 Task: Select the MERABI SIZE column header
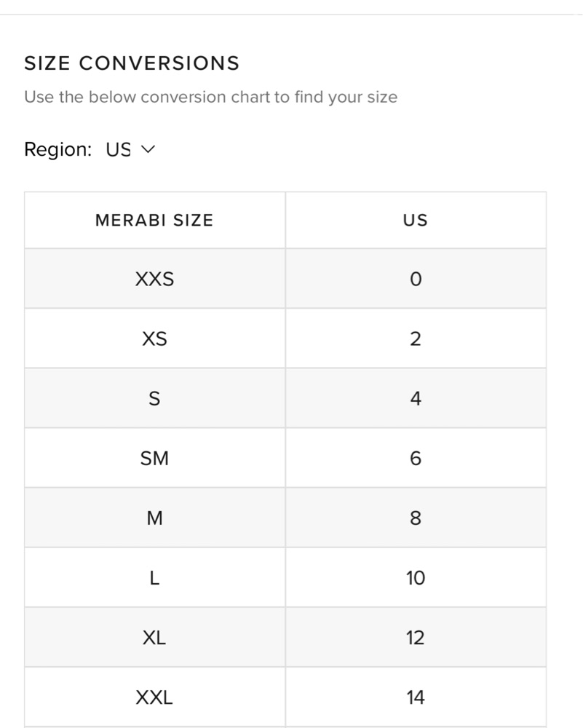154,220
